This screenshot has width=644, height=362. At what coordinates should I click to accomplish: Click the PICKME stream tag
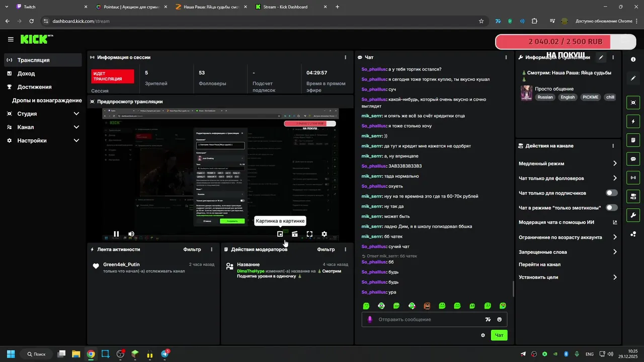click(590, 97)
